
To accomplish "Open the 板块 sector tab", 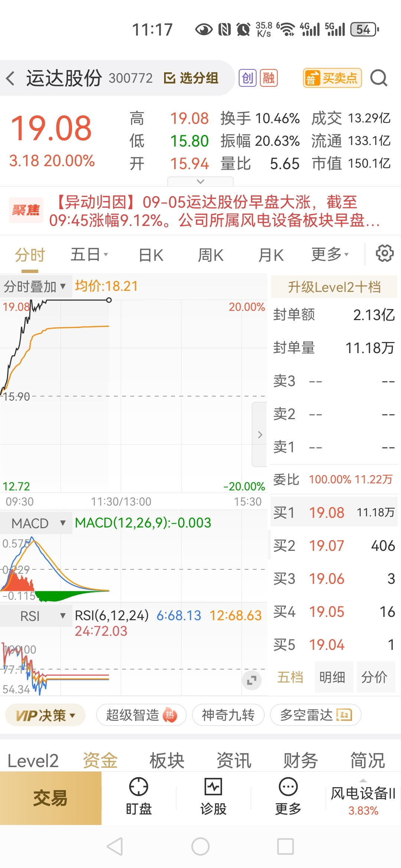I will [167, 761].
